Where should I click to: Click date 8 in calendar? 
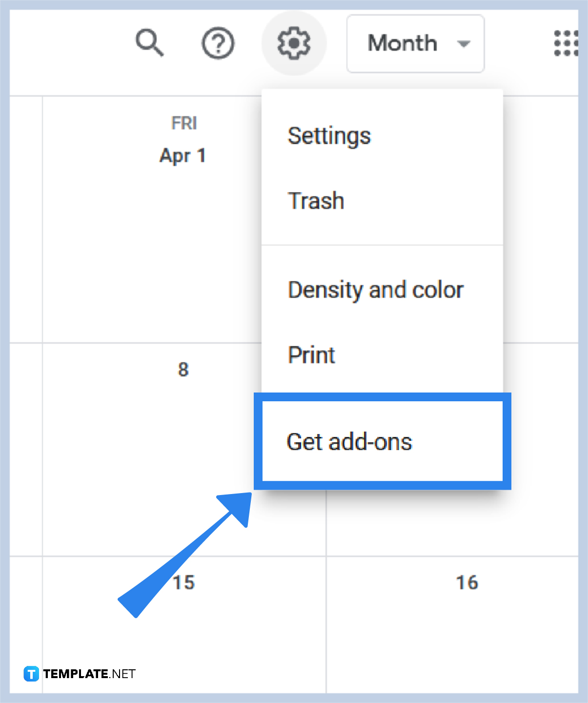tap(183, 370)
